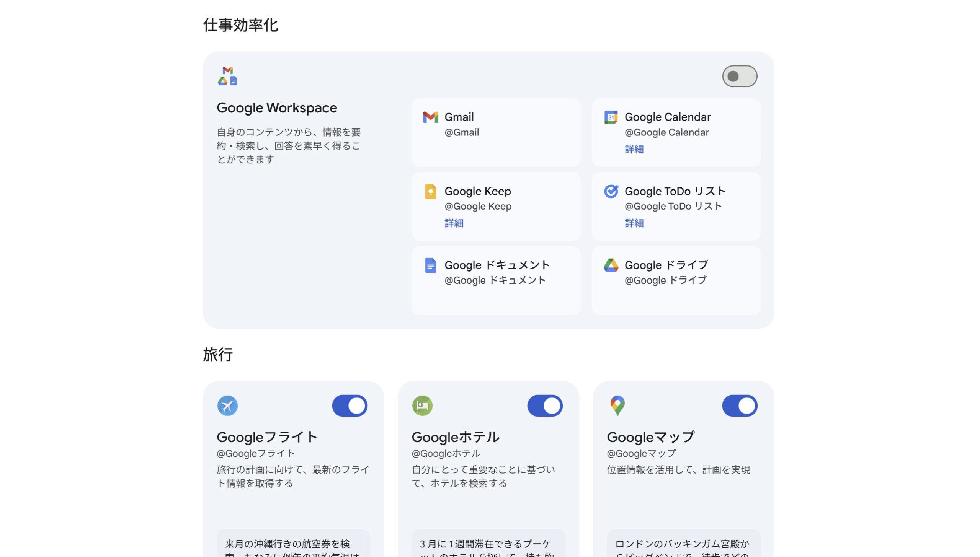The width and height of the screenshot is (980, 557).
Task: Disable the Googleフライト toggle switch
Action: pos(350,406)
